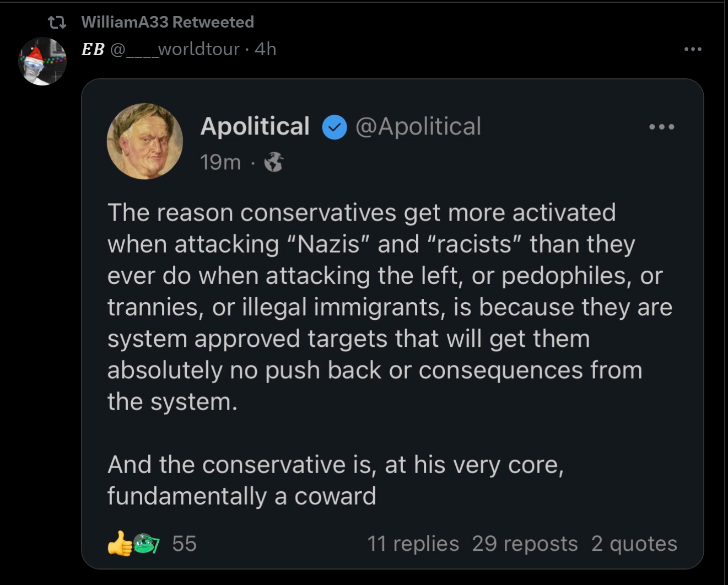Click the 19m post timestamp
728x585 pixels.
[x=220, y=162]
